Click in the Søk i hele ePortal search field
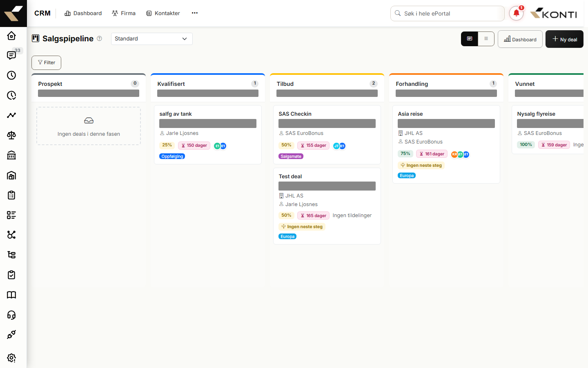Screen dimensions: 588x368 [x=447, y=13]
